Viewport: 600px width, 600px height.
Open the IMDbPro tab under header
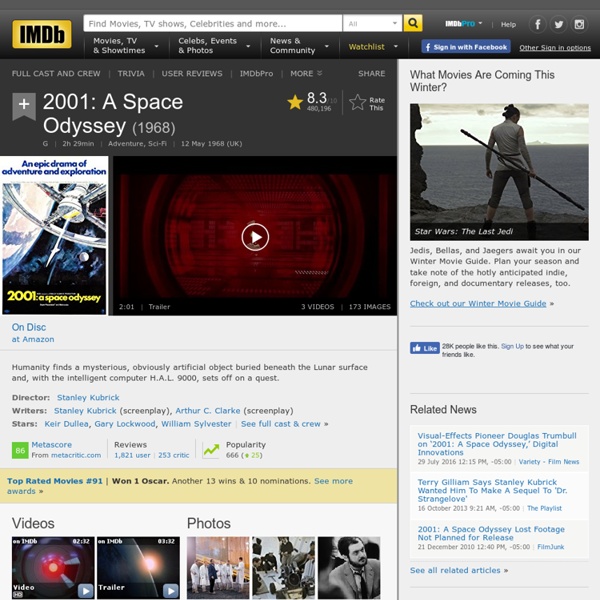256,73
